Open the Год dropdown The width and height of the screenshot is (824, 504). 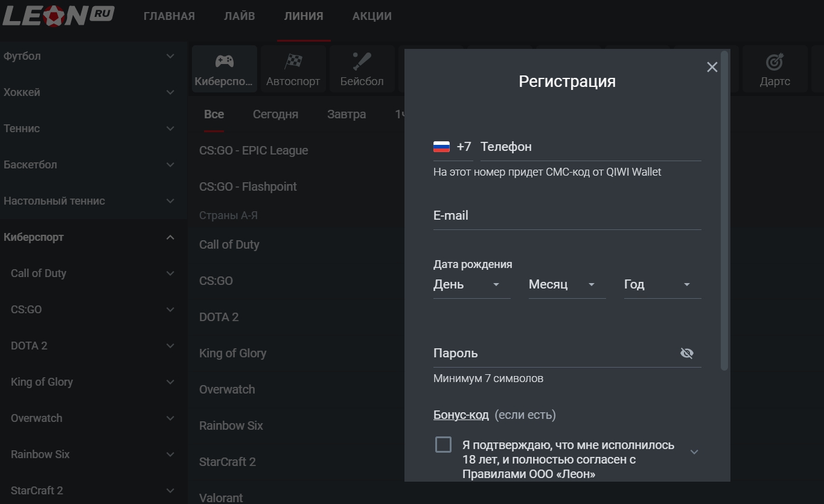pos(662,284)
